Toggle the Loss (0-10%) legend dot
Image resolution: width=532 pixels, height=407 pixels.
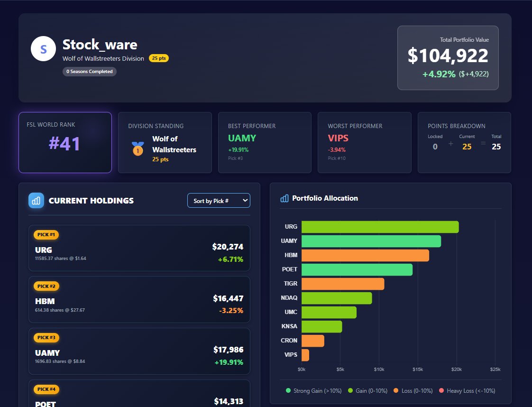(395, 391)
